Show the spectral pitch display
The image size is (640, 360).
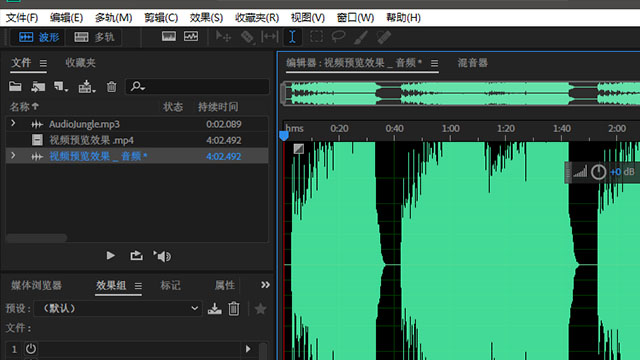191,37
